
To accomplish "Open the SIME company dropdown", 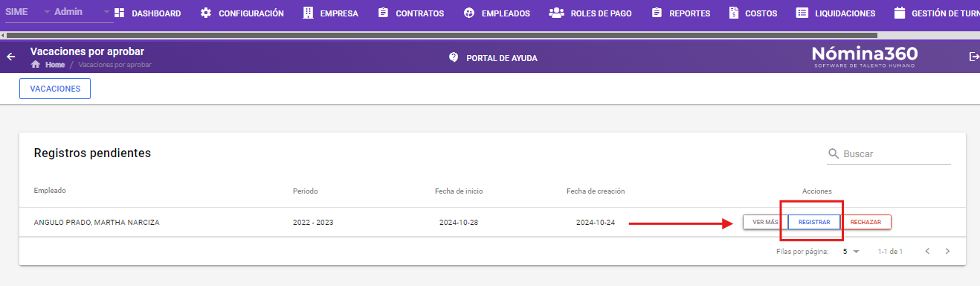I will pyautogui.click(x=28, y=13).
